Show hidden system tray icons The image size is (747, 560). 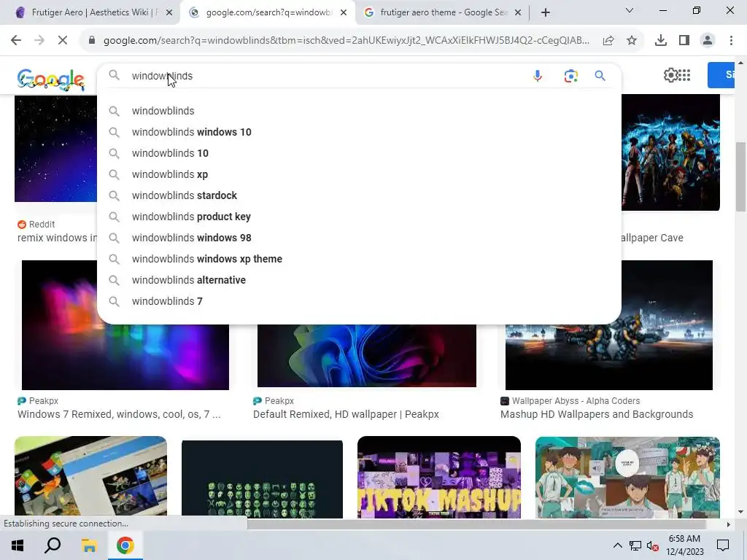coord(617,545)
